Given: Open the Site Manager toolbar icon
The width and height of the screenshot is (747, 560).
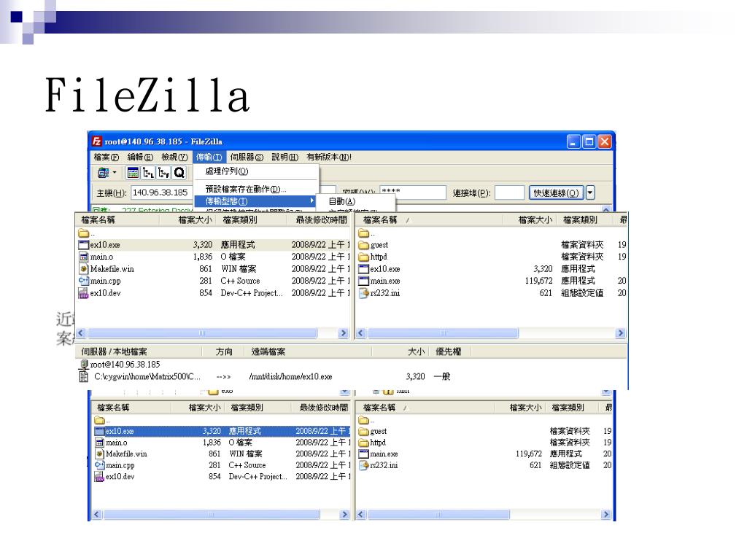Looking at the screenshot, I should click(104, 172).
